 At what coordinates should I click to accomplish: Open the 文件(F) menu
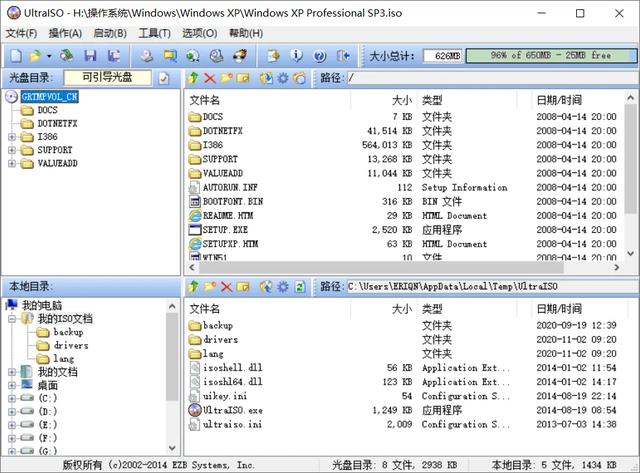(21, 33)
